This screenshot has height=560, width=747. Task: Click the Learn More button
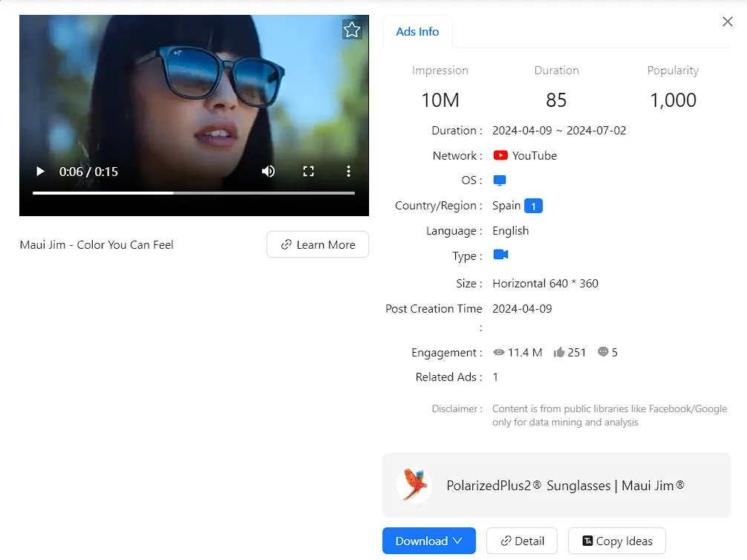318,244
